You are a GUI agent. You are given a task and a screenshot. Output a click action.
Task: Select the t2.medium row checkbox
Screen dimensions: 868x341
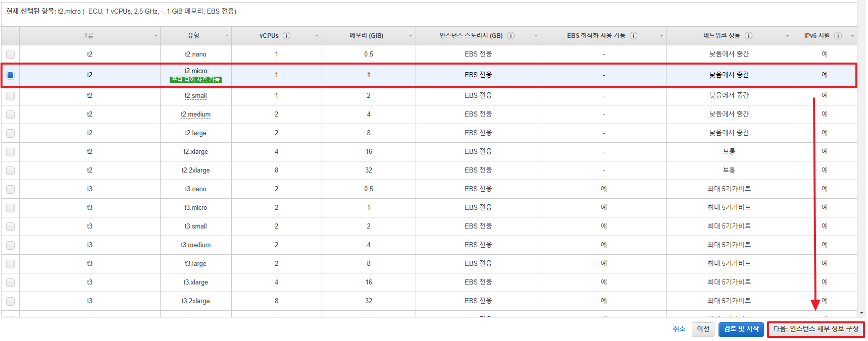point(10,115)
